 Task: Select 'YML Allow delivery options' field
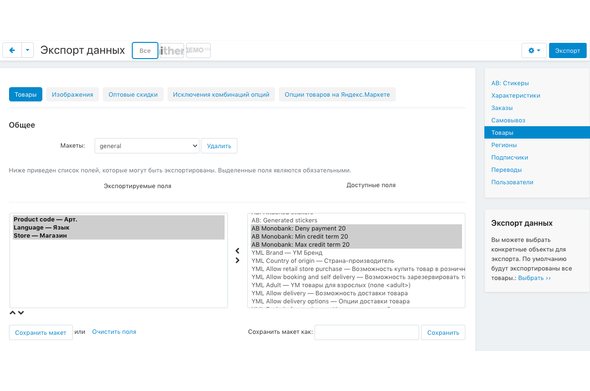click(356, 301)
